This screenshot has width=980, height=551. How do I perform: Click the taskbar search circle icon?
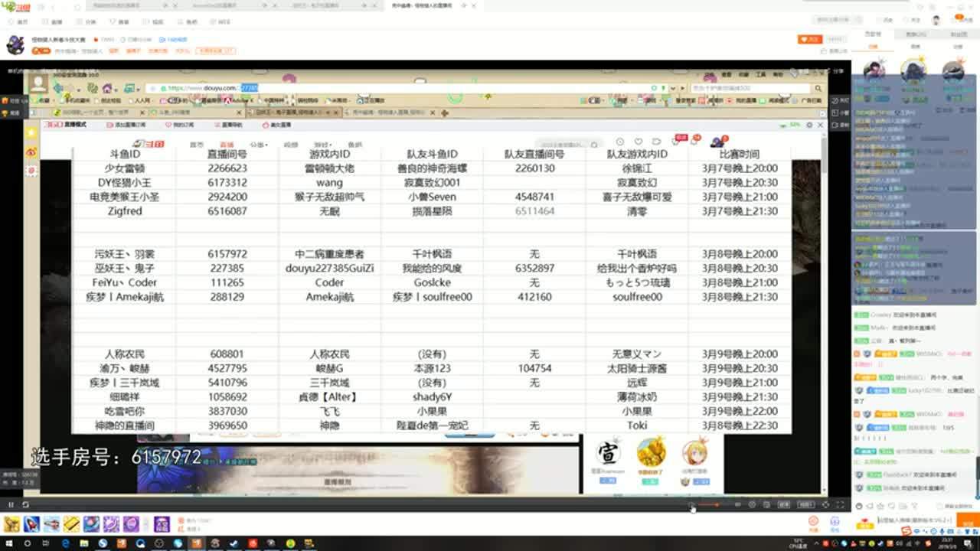click(27, 543)
